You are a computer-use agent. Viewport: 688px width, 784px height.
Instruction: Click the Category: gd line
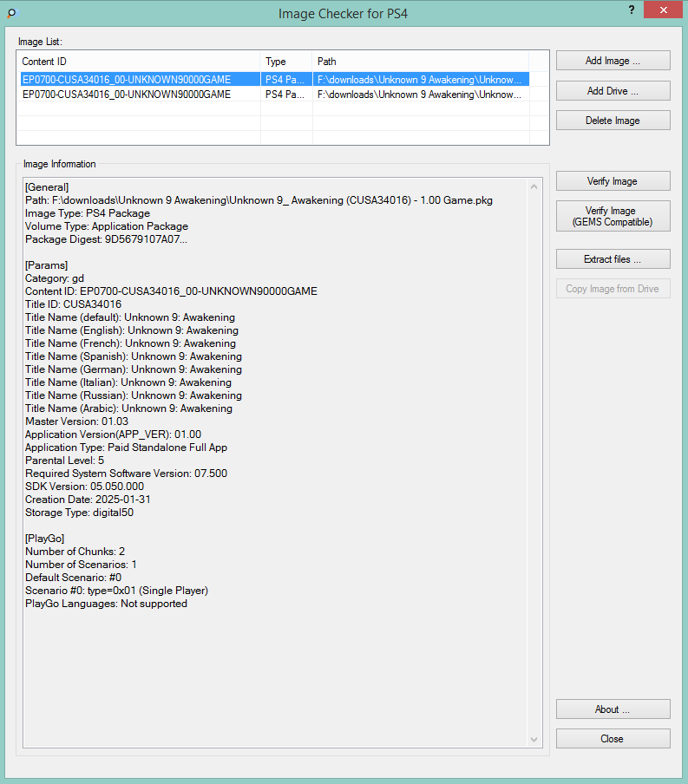click(x=55, y=278)
